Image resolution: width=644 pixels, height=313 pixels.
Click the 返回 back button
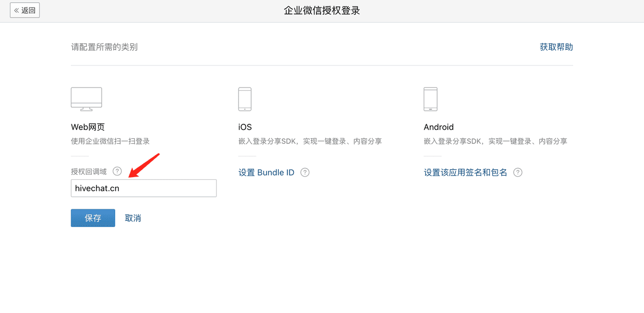click(25, 10)
